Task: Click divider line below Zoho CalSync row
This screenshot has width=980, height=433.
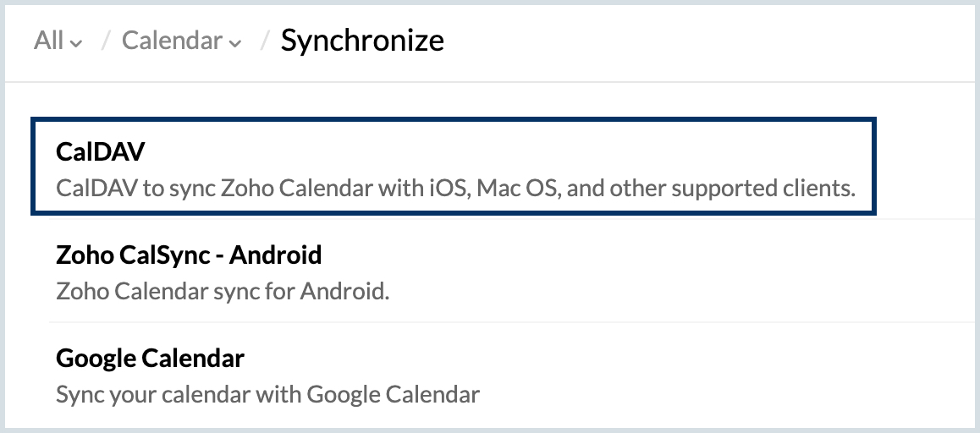Action: click(x=515, y=322)
